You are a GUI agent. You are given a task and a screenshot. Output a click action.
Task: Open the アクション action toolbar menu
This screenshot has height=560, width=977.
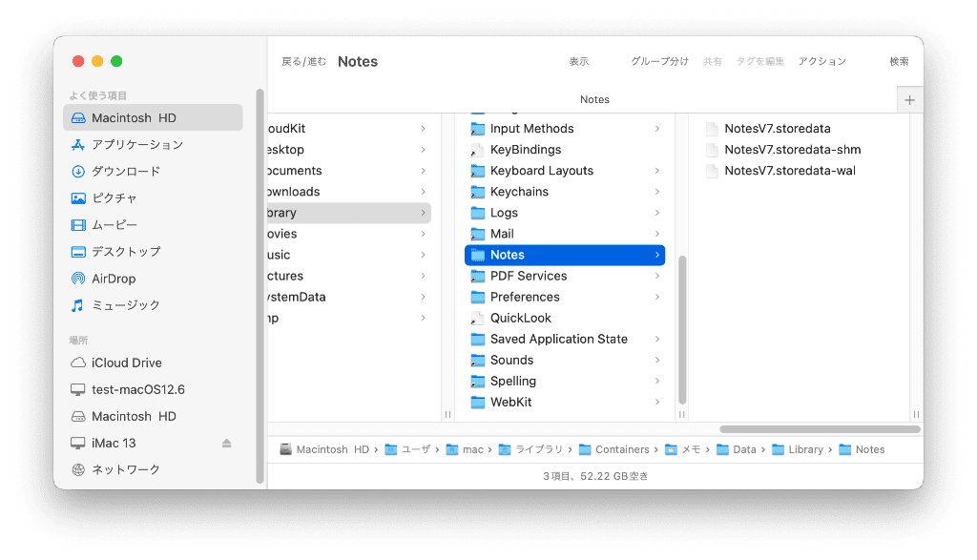pyautogui.click(x=821, y=61)
